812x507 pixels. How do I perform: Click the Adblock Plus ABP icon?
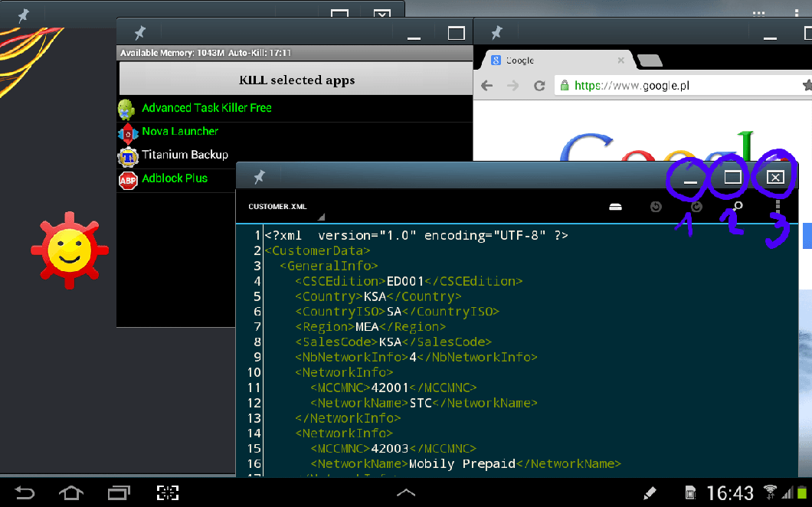[128, 181]
